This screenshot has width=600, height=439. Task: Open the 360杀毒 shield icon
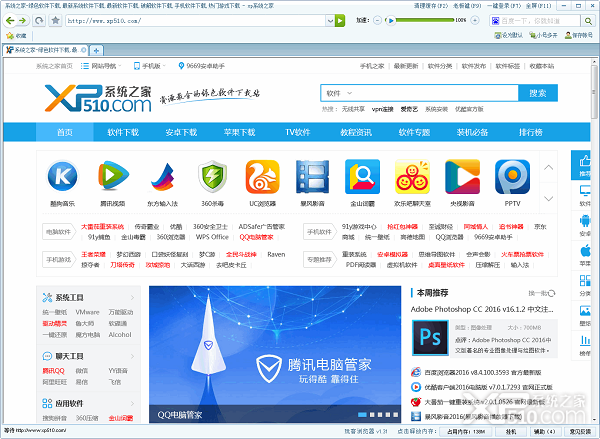(x=212, y=176)
